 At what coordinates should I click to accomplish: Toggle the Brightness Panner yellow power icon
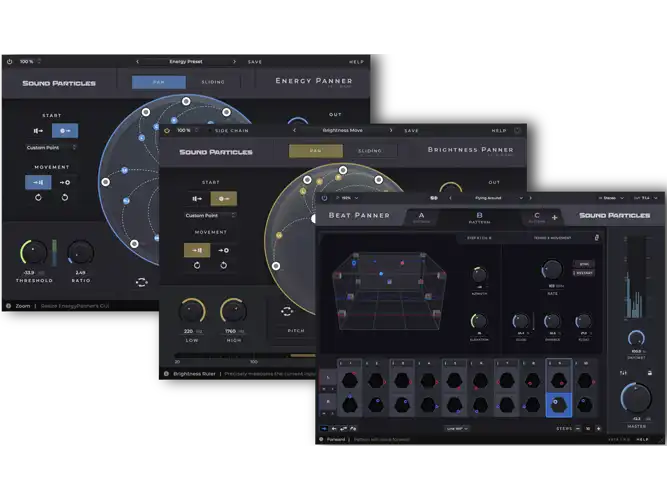coord(167,131)
